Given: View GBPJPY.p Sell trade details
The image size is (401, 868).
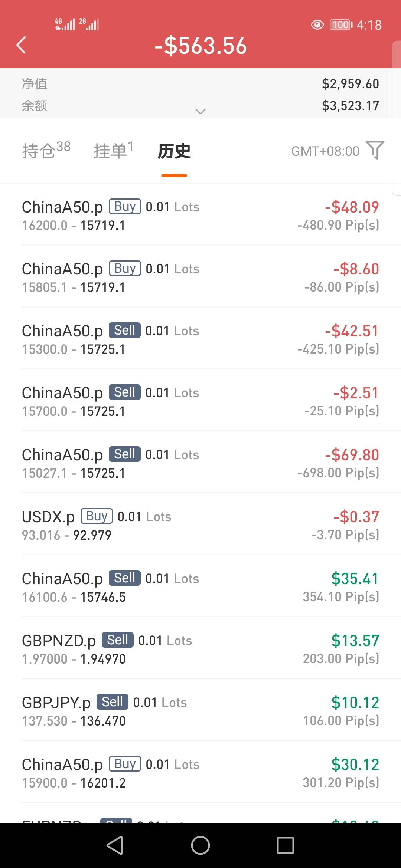Looking at the screenshot, I should (200, 711).
